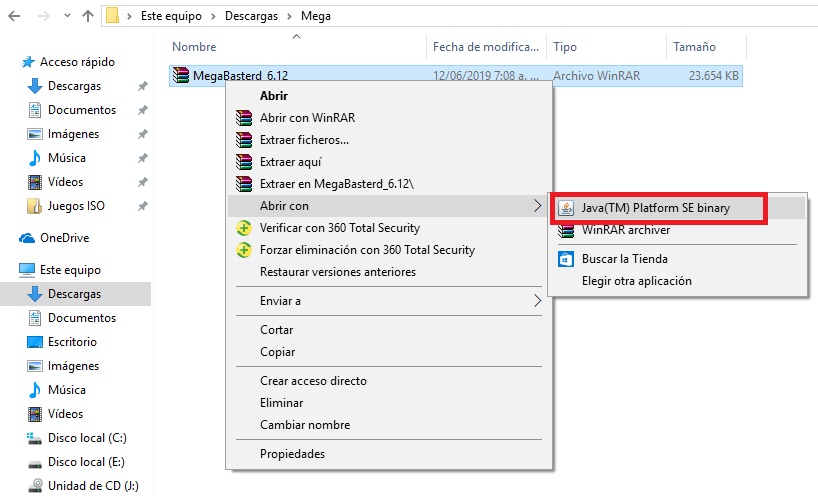Open the recent locations dropdown arrow
The width and height of the screenshot is (818, 496).
(x=67, y=16)
